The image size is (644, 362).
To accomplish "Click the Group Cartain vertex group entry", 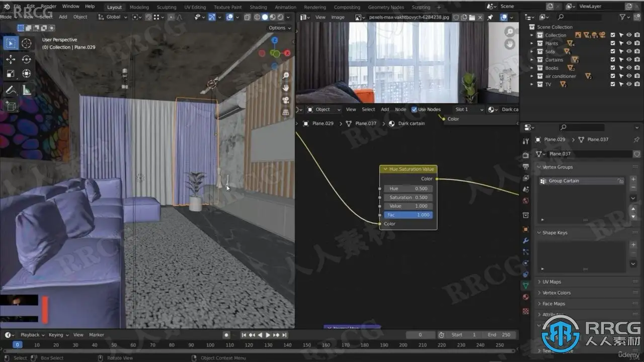I will click(x=582, y=181).
